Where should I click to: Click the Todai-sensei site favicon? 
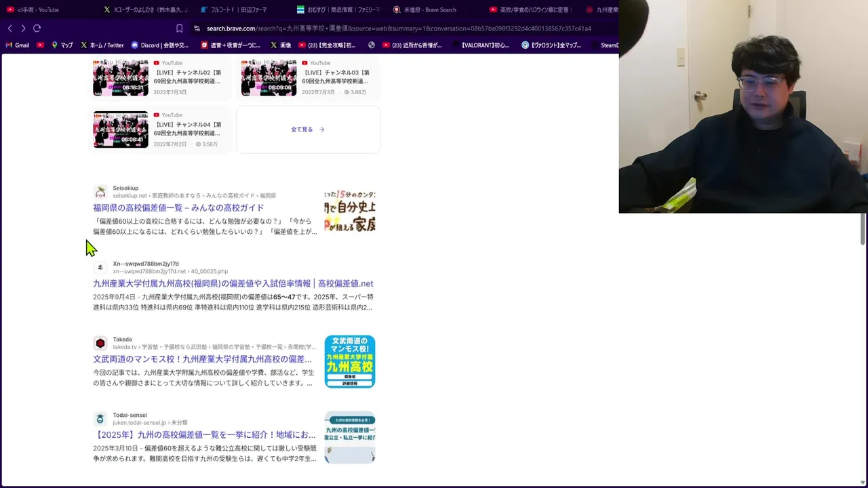(100, 419)
